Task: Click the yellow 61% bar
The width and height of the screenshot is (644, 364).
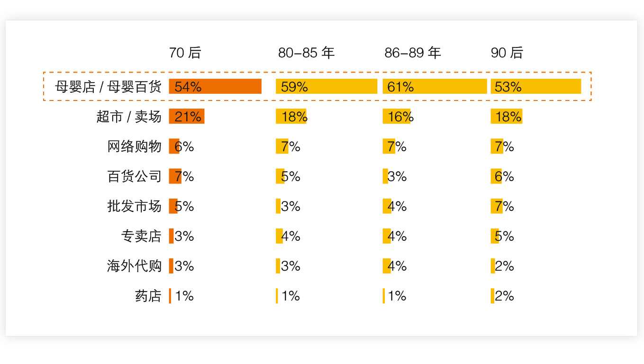Action: click(x=435, y=86)
